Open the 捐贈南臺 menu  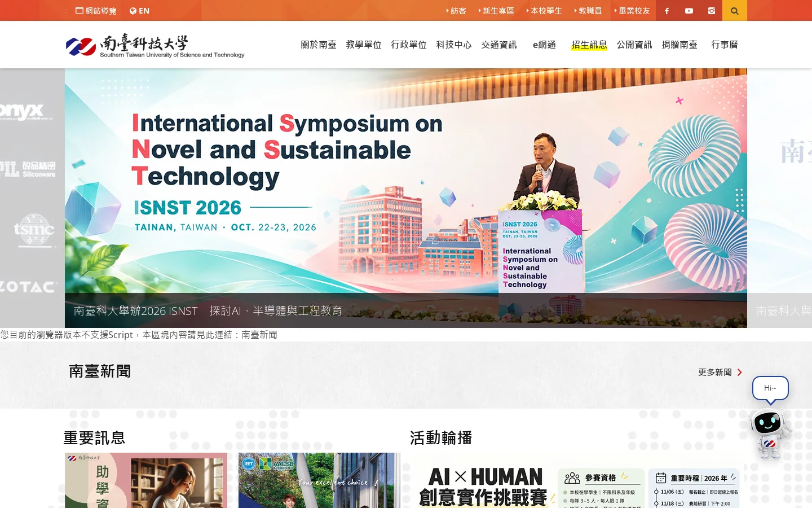click(x=679, y=45)
